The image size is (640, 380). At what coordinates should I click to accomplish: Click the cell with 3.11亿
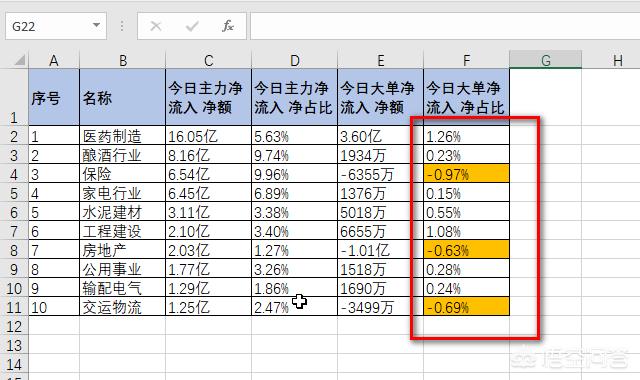(209, 212)
